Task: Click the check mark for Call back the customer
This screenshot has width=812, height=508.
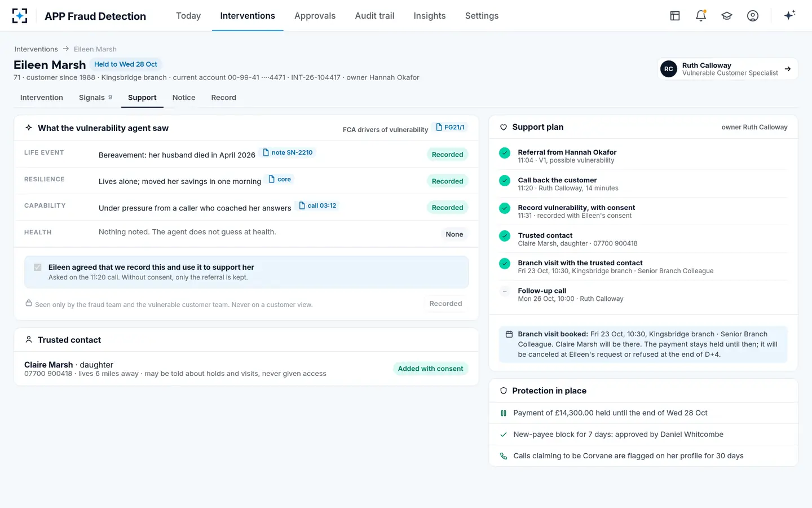Action: point(505,180)
